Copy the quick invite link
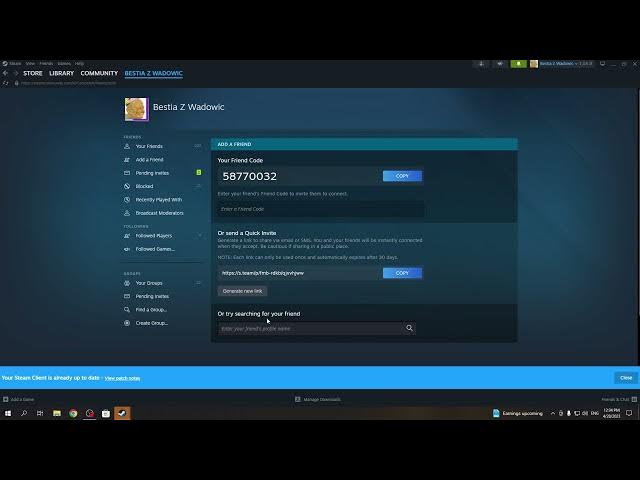 (402, 273)
